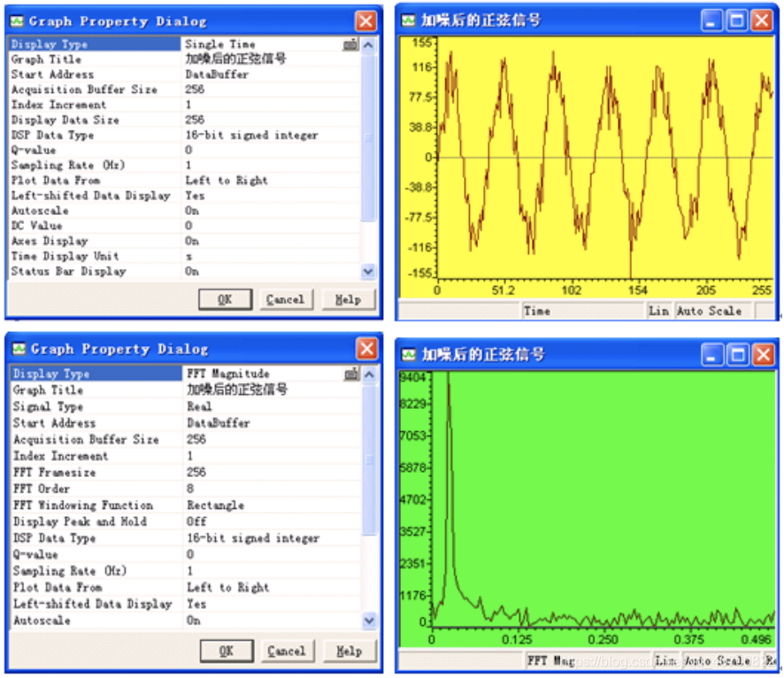
Task: Select Display Data Size row
Action: click(185, 120)
